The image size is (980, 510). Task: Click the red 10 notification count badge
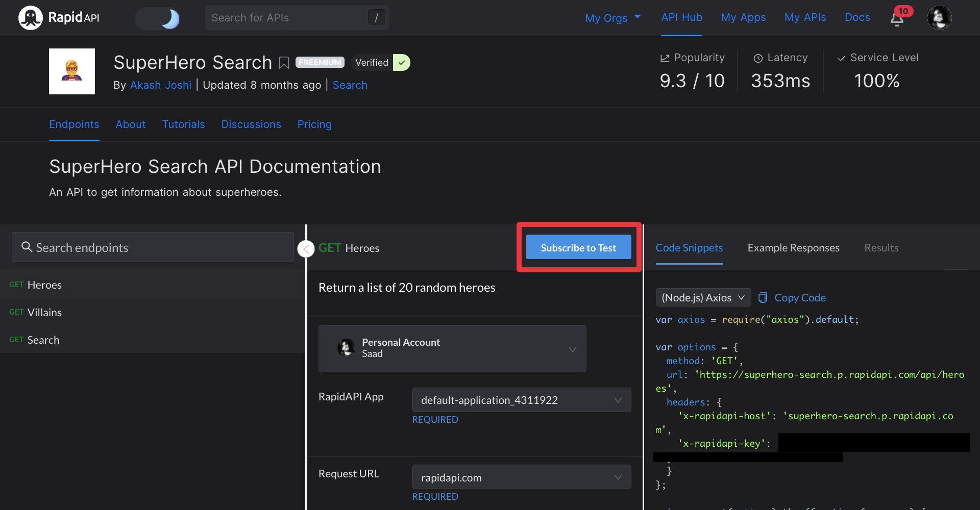click(x=903, y=11)
